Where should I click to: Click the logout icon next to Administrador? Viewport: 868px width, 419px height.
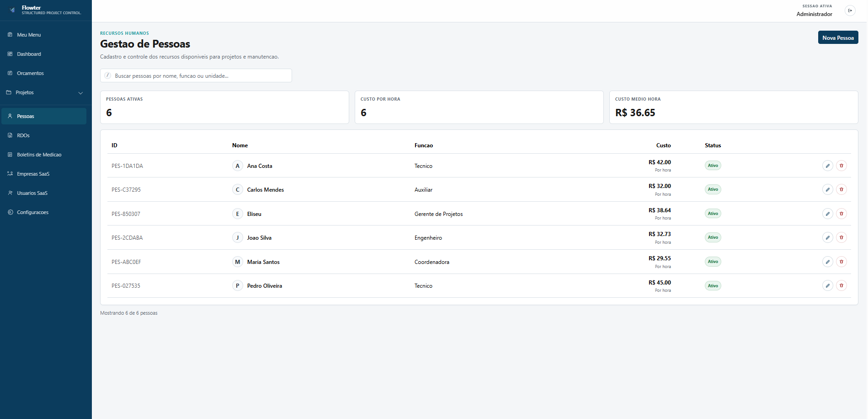(850, 11)
